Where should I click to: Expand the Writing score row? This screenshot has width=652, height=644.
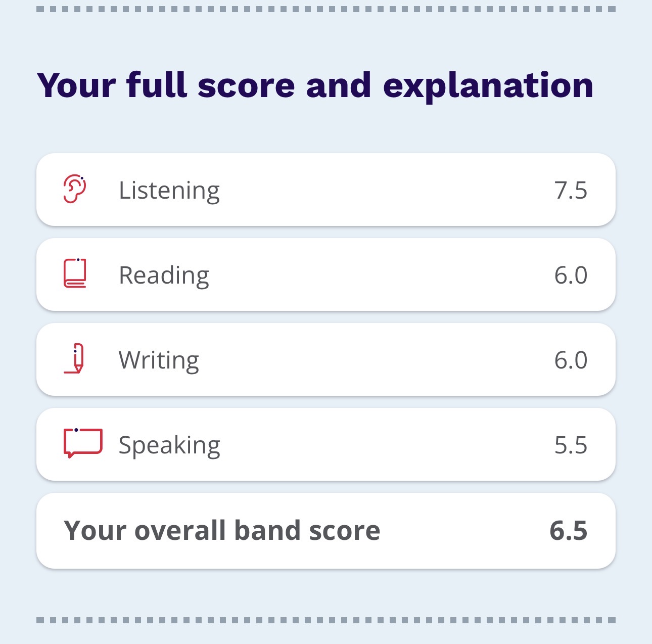326,359
